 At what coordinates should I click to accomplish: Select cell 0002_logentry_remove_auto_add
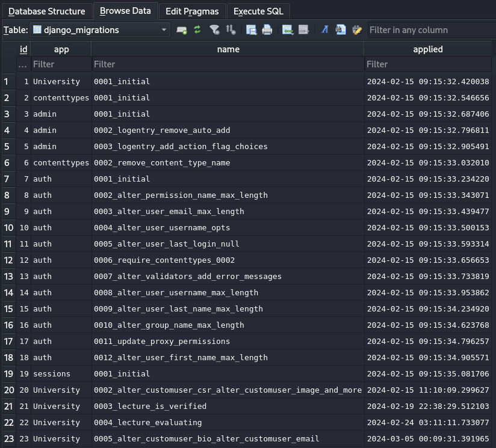coord(228,130)
